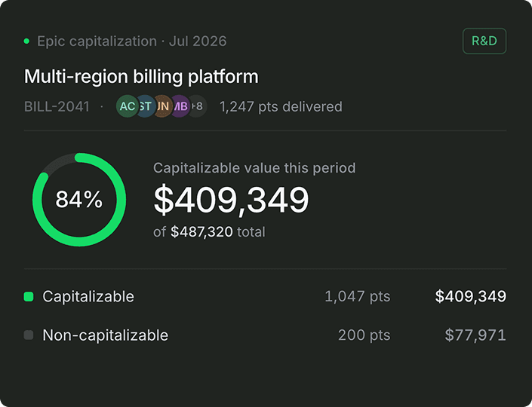This screenshot has height=407, width=532.
Task: Click the green status dot near Epic capitalization
Action: (x=26, y=41)
